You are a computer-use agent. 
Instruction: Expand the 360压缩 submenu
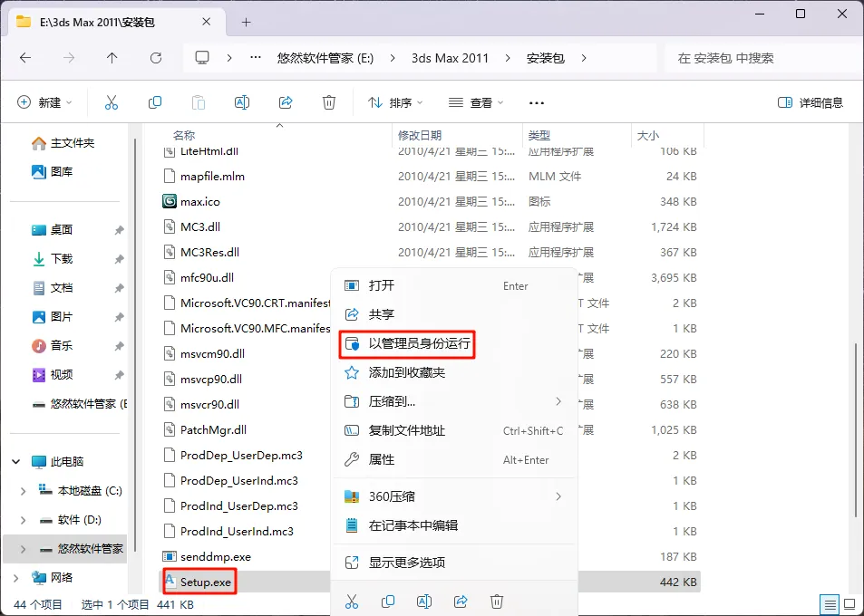pos(558,496)
